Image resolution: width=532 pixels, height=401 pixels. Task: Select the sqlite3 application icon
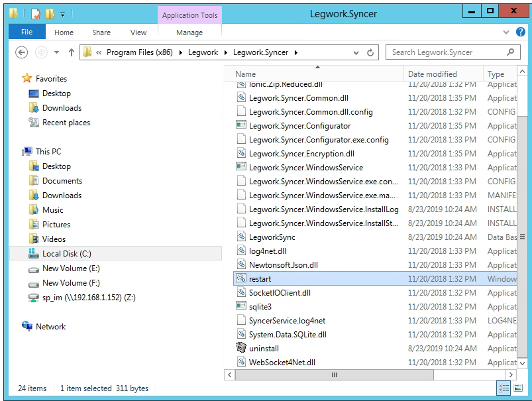[241, 306]
